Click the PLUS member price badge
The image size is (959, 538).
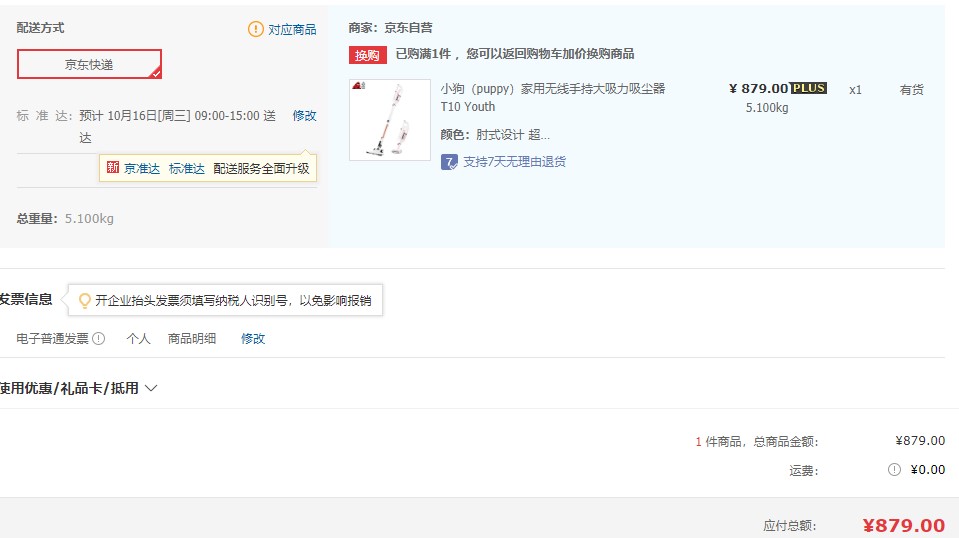(809, 88)
